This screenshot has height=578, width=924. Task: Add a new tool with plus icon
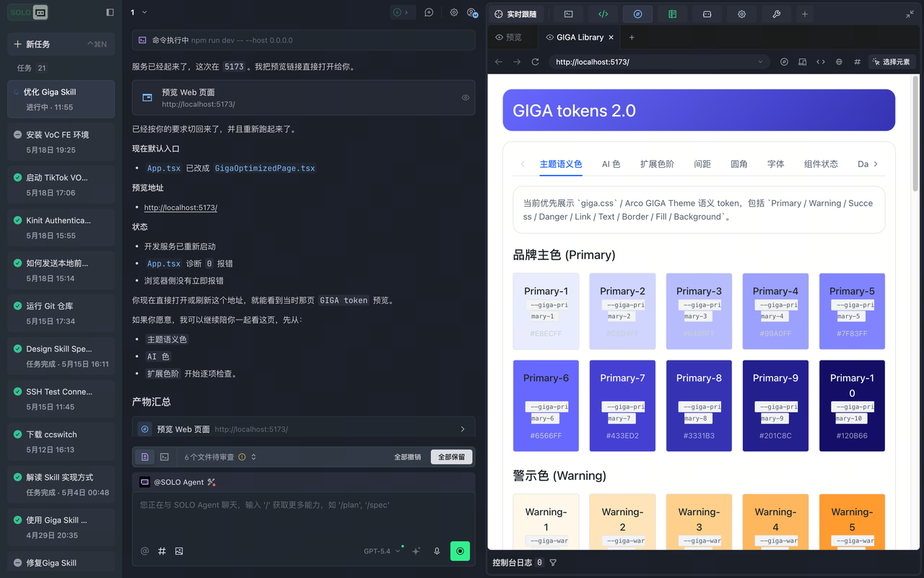point(805,14)
